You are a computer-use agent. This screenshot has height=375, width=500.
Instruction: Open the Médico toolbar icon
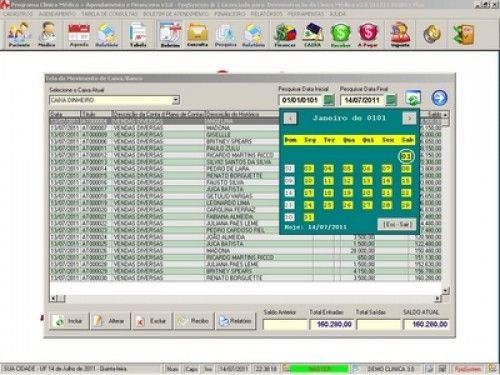47,35
